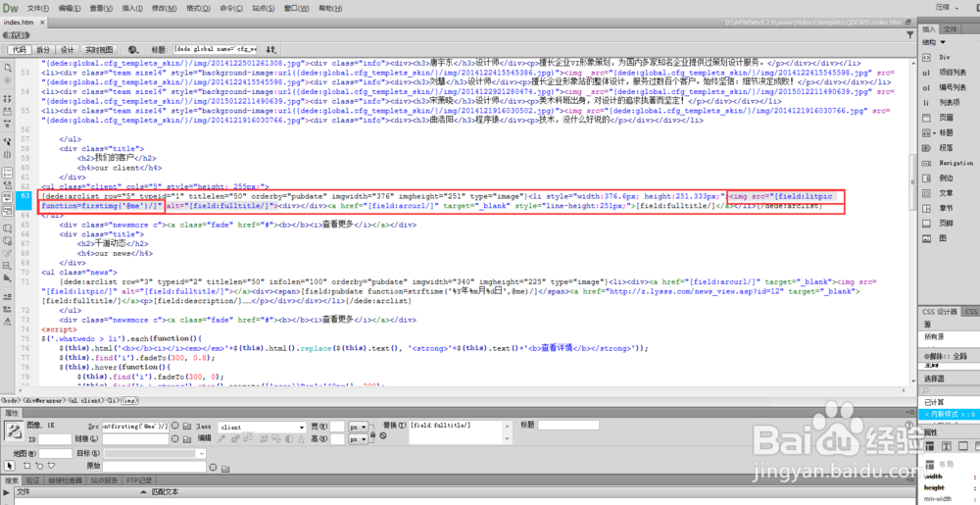
Task: Click the 链接(L) link input field
Action: (x=135, y=439)
